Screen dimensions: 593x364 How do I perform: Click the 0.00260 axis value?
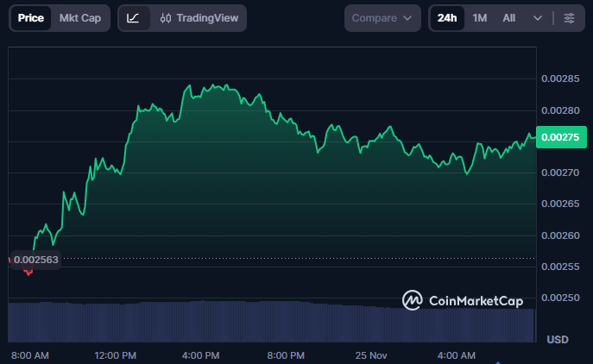pos(560,235)
